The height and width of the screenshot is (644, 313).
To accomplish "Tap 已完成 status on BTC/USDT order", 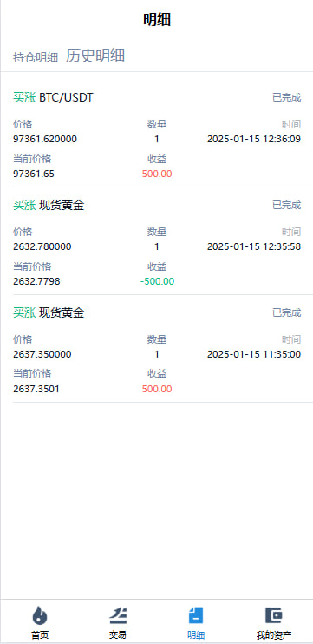I will (287, 98).
